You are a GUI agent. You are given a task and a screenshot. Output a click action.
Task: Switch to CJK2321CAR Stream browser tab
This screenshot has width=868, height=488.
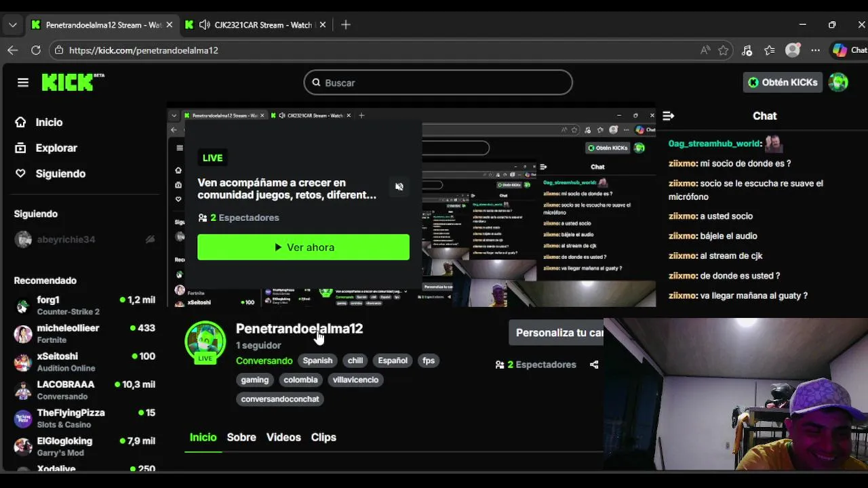coord(256,25)
